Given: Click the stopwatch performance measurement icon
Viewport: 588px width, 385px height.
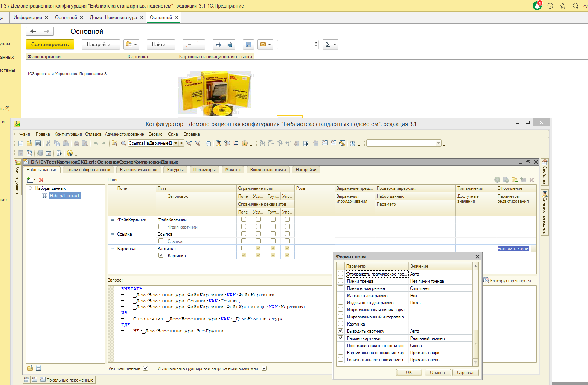Looking at the screenshot, I should 353,143.
